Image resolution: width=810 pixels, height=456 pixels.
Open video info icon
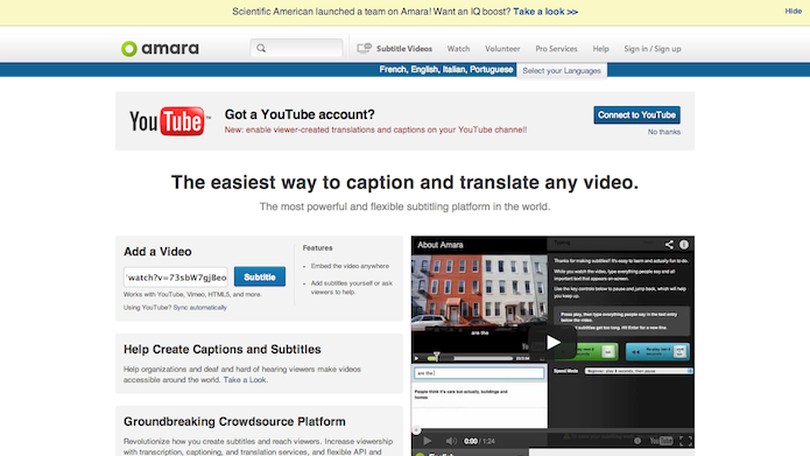coord(684,244)
